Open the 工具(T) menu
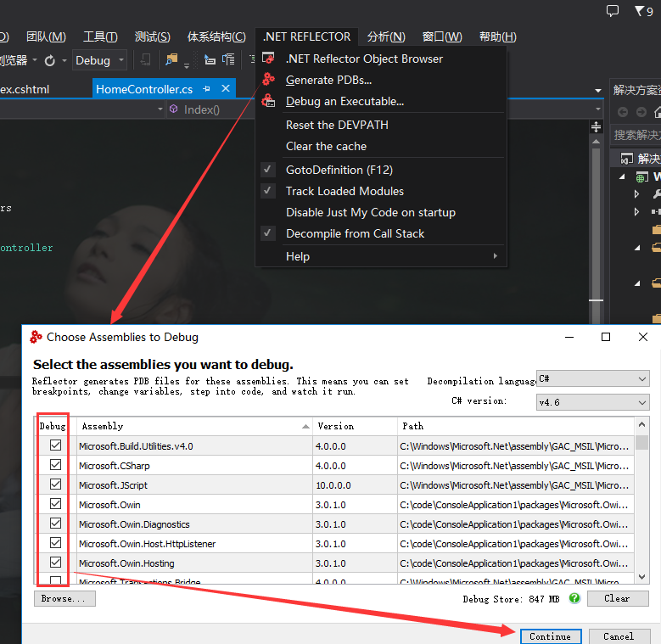The image size is (661, 644). (x=100, y=36)
